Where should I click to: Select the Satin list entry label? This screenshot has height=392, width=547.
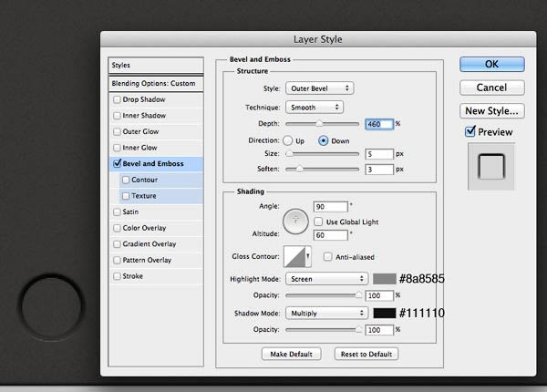tap(130, 211)
